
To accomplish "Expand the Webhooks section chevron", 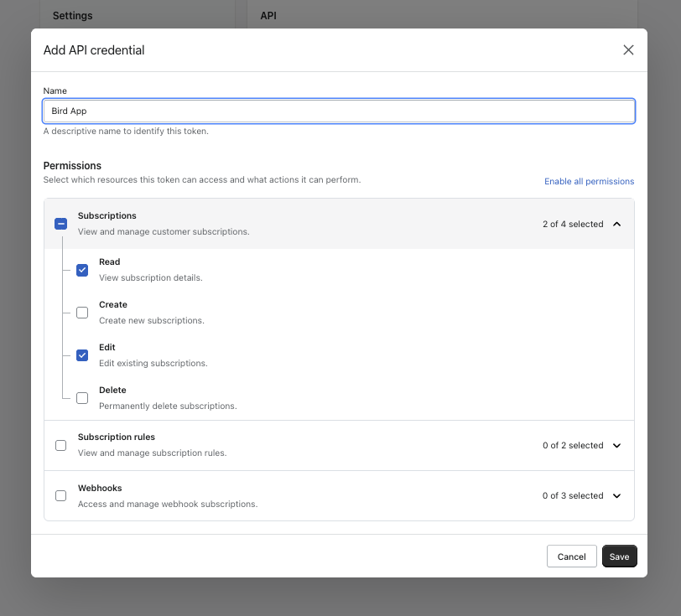I will pyautogui.click(x=616, y=496).
